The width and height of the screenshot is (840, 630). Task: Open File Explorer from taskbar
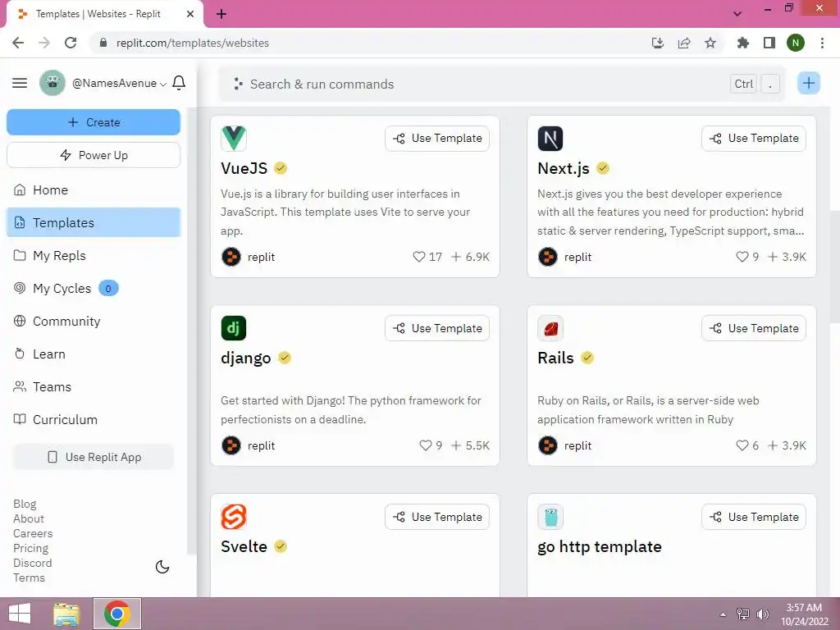(x=66, y=614)
